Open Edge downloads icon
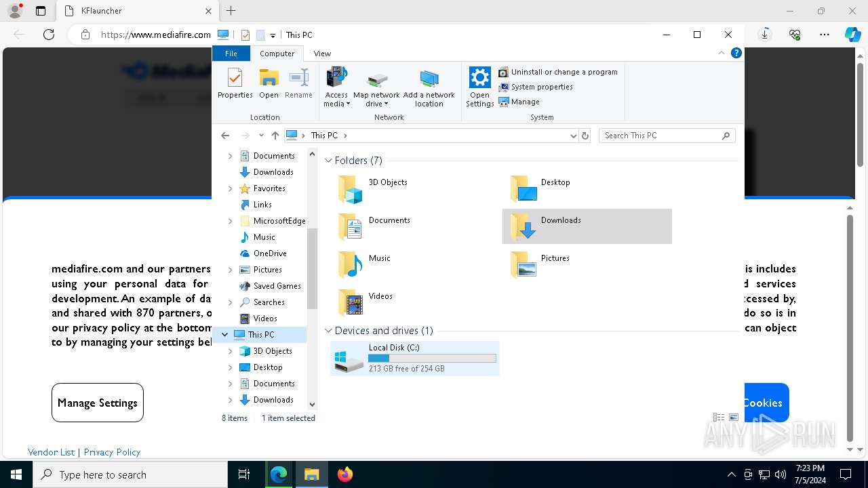The width and height of the screenshot is (868, 488). [765, 35]
